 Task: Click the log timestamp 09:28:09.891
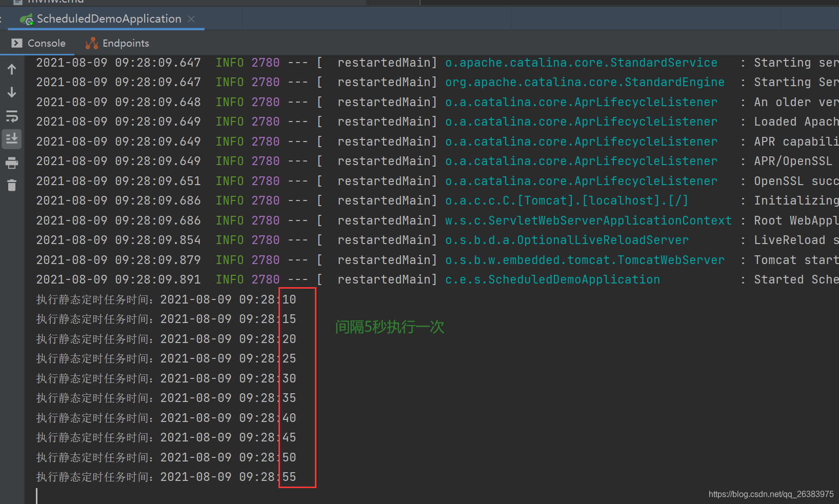[x=158, y=279]
